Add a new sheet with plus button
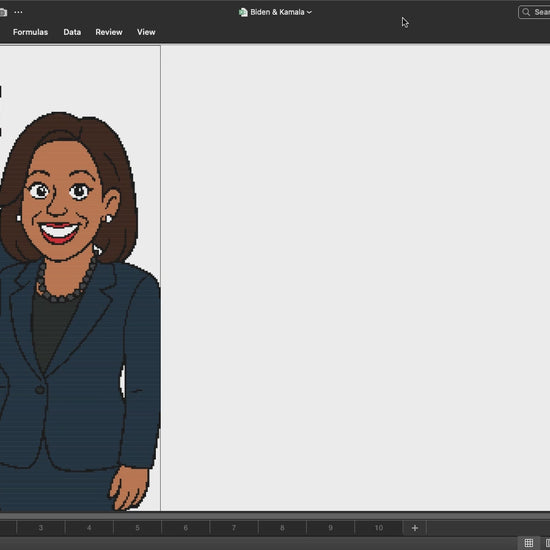This screenshot has height=550, width=550. tap(415, 528)
